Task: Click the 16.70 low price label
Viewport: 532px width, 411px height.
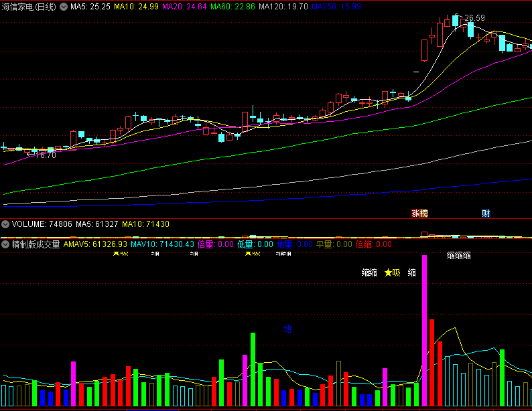Action: point(46,155)
